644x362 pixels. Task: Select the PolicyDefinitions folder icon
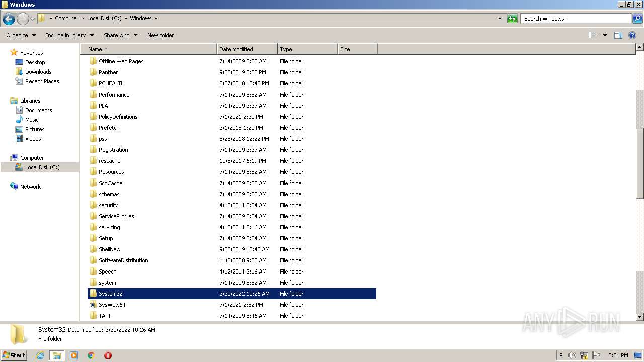(93, 117)
